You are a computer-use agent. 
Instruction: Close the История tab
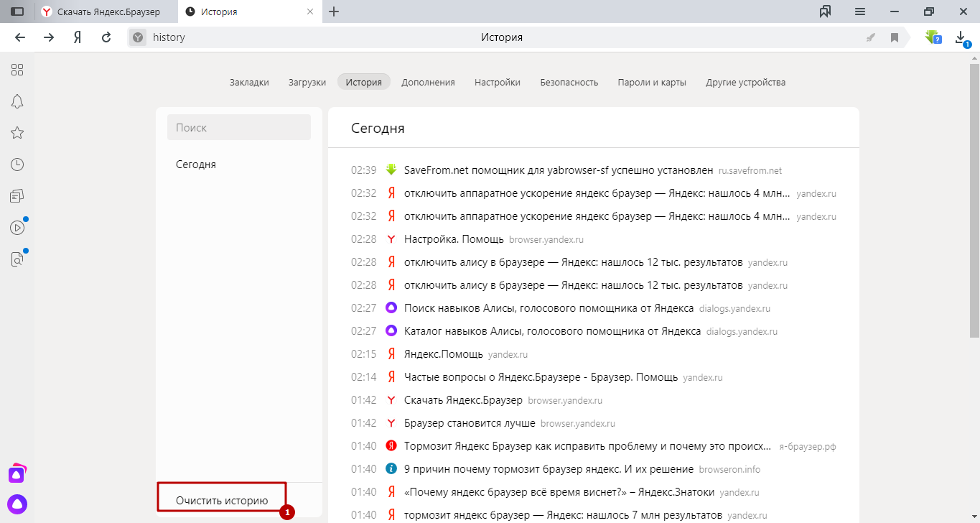point(310,11)
